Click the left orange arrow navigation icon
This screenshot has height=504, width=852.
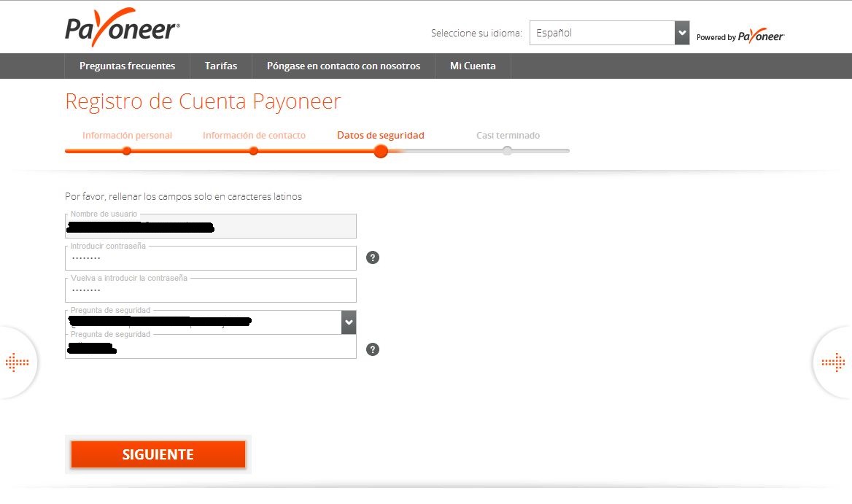(17, 362)
